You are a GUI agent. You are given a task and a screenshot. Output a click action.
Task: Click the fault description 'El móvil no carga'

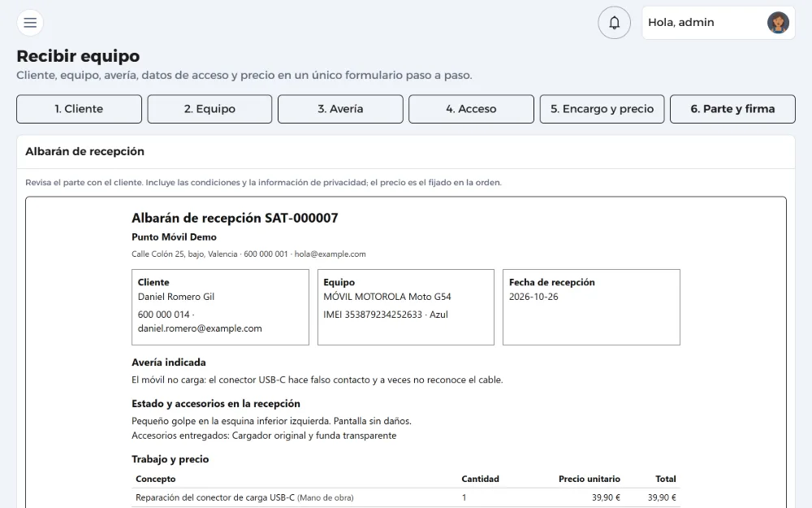click(x=317, y=380)
